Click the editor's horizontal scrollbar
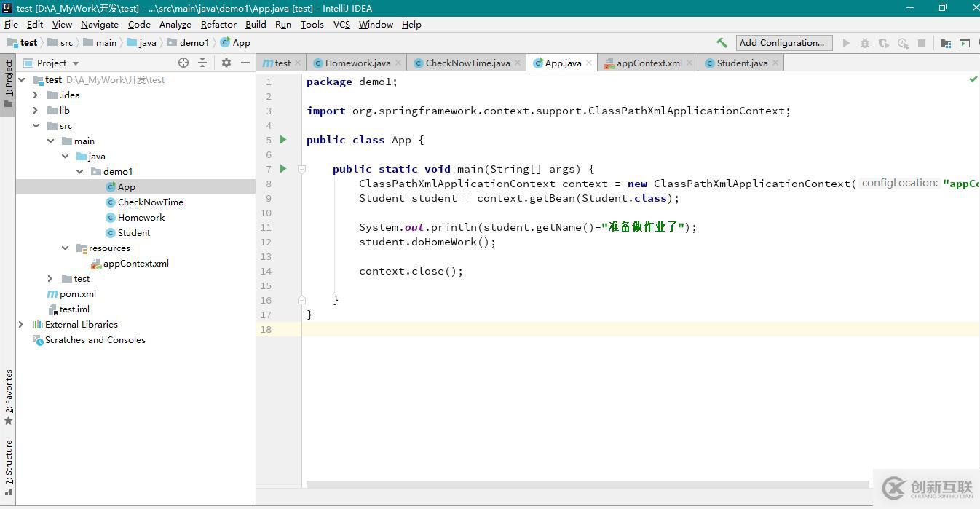 click(587, 484)
